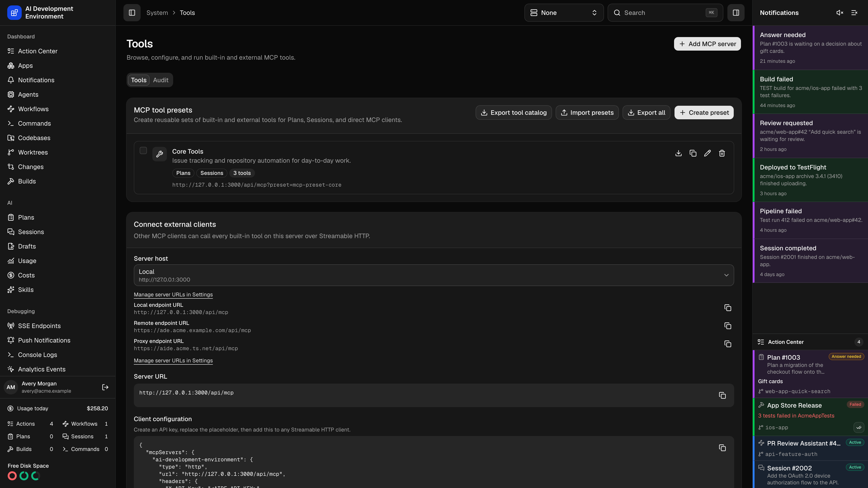Image resolution: width=868 pixels, height=488 pixels.
Task: Mute notifications with the speaker icon
Action: coord(840,13)
